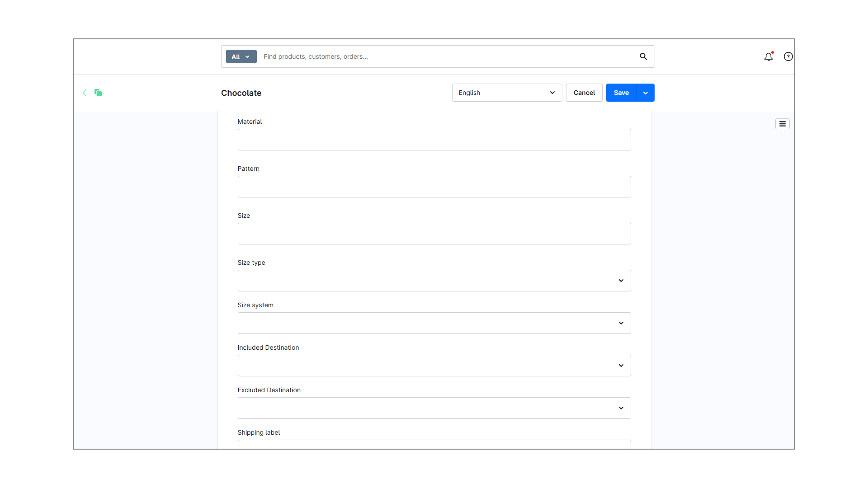
Task: Expand the Size type dropdown
Action: point(434,281)
